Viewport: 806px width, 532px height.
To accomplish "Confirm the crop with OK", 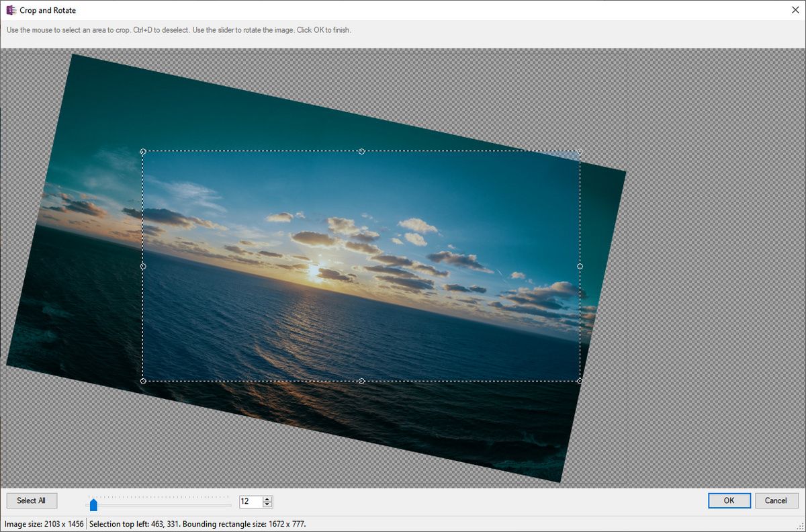I will point(729,500).
